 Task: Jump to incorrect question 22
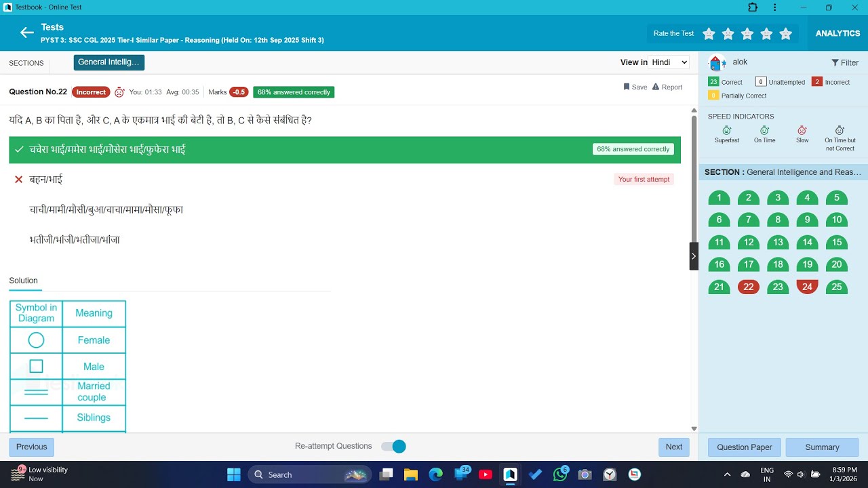749,287
